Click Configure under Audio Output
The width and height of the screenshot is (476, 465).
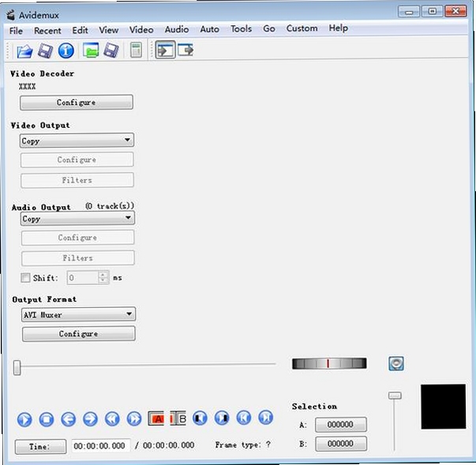[77, 238]
